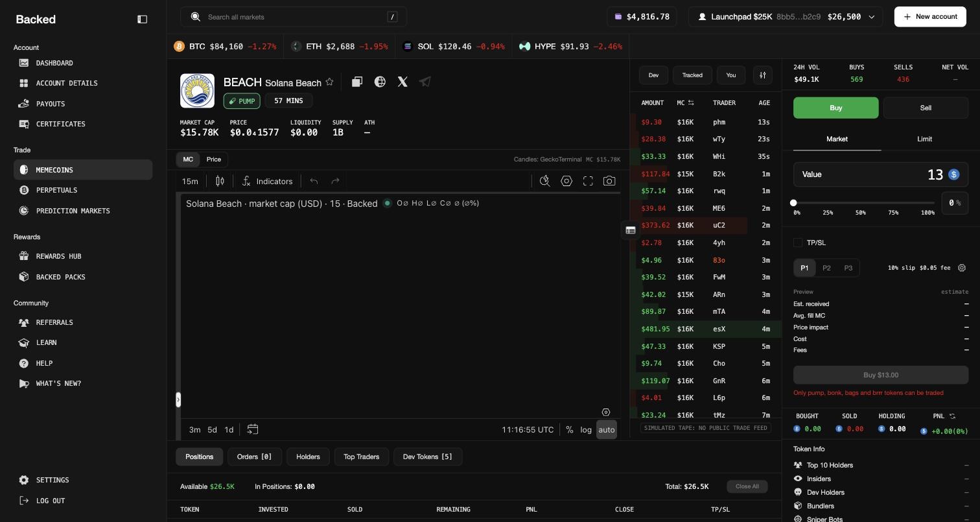The image size is (980, 522).
Task: Select the Sell side button
Action: tap(926, 108)
